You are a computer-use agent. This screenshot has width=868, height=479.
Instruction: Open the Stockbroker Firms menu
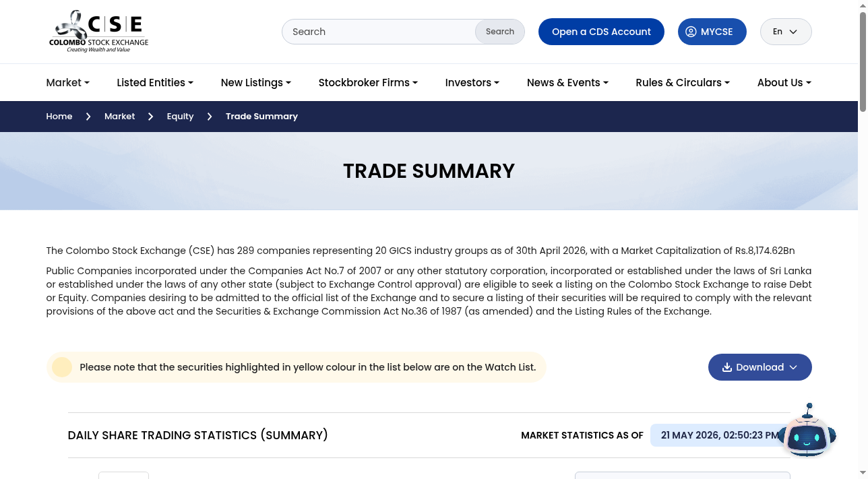click(x=368, y=82)
